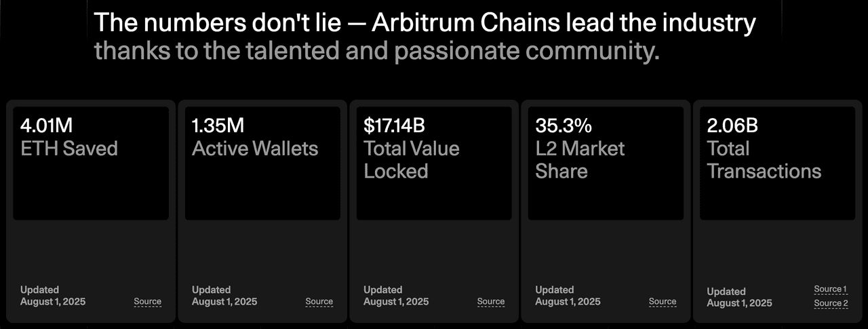Click the ETH Saved label
The height and width of the screenshot is (329, 868).
[69, 149]
